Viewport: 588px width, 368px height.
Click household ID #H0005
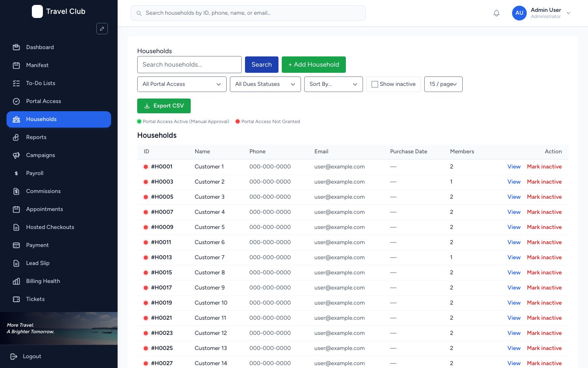coord(162,197)
